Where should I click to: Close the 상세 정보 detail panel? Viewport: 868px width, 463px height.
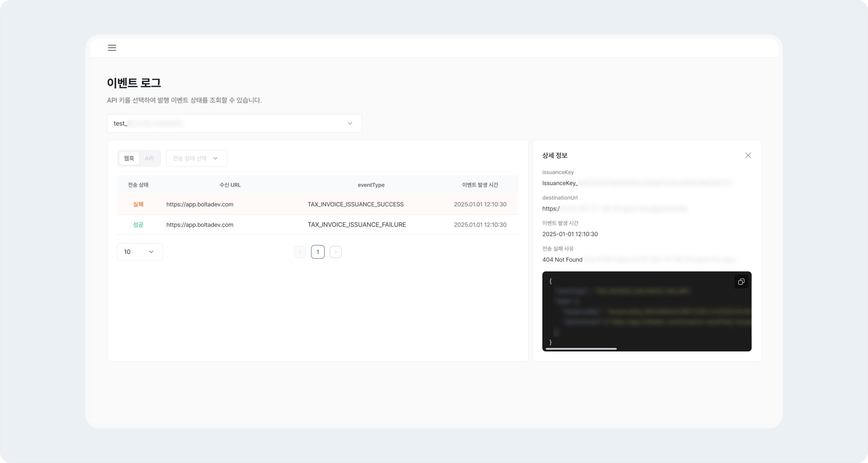(748, 155)
